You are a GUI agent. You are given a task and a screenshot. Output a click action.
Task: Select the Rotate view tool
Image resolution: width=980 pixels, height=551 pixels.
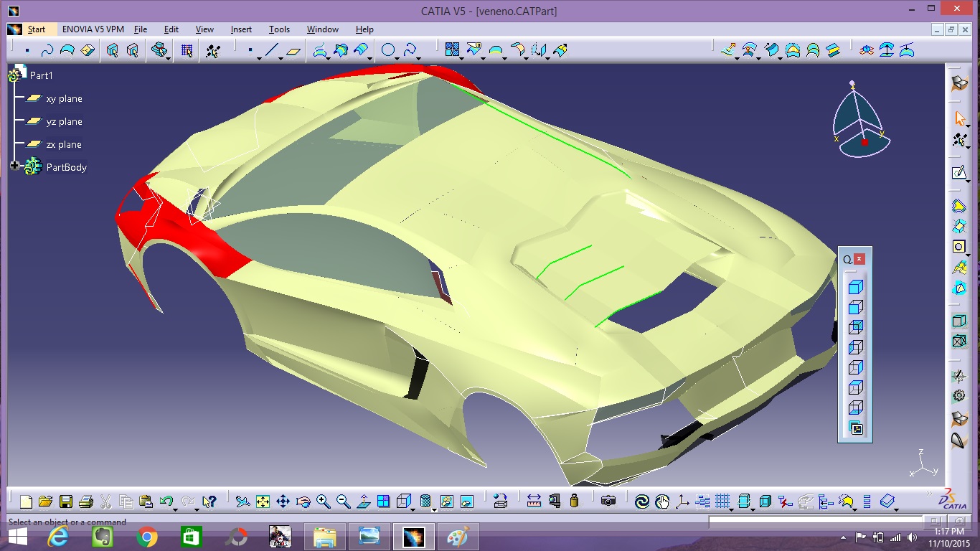303,501
